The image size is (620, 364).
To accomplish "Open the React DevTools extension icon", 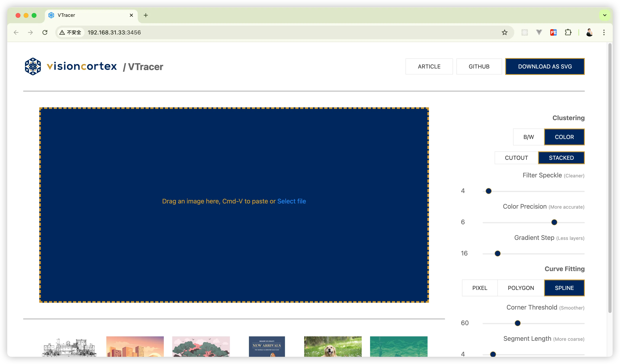I will pyautogui.click(x=524, y=32).
